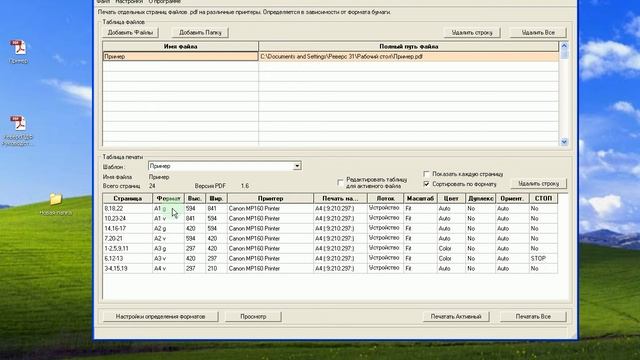Click the Просмотр button
Screen dimensions: 640x360
point(253,316)
